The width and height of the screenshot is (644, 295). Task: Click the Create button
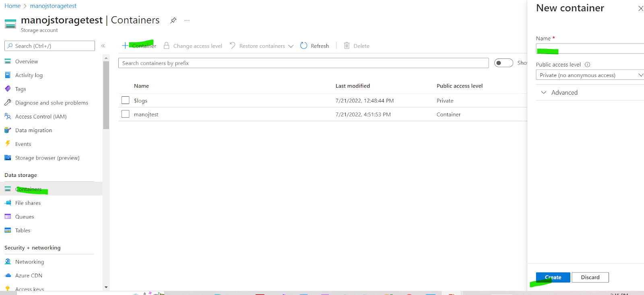pos(553,277)
